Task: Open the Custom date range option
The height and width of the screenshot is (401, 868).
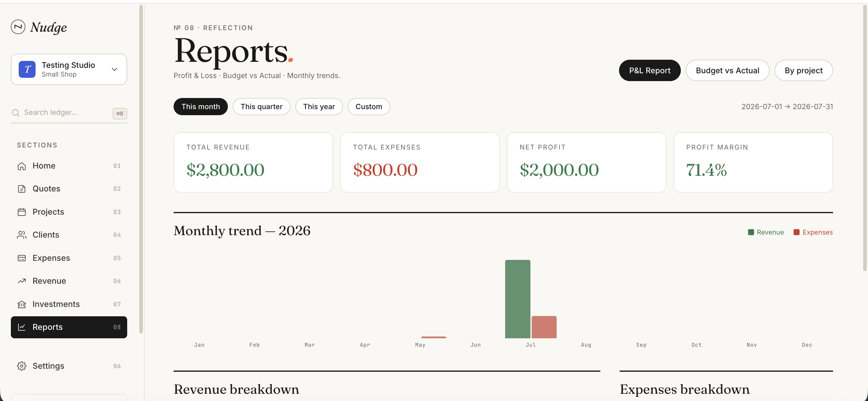Action: click(x=369, y=106)
